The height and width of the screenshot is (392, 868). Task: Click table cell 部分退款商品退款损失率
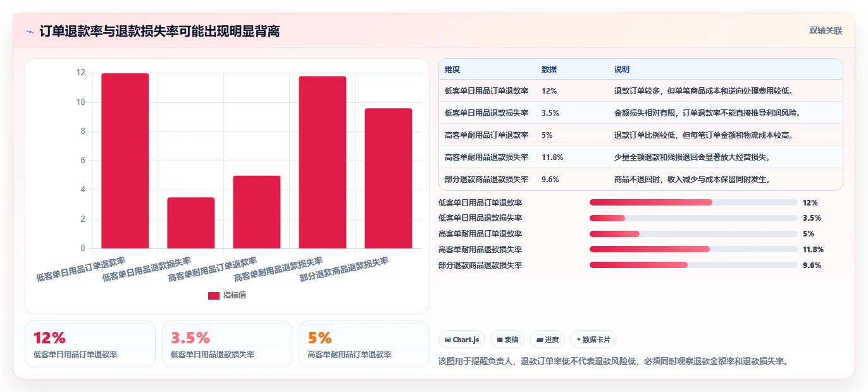tap(487, 180)
